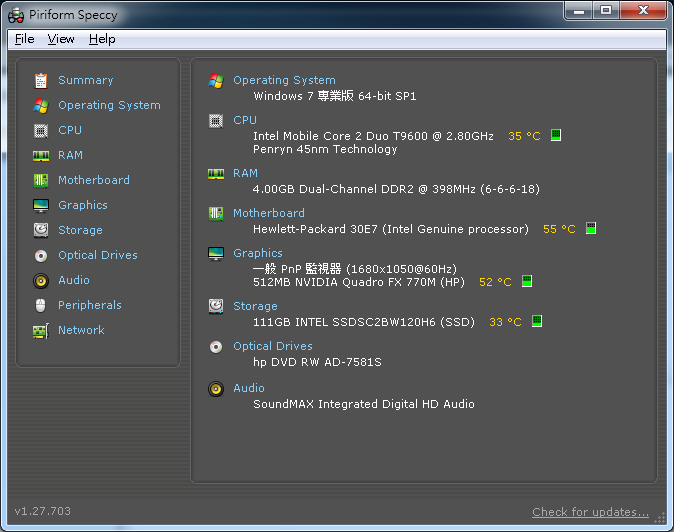
Task: Click the Windows flag icon beside sidebar Operating System
Action: pyautogui.click(x=41, y=105)
